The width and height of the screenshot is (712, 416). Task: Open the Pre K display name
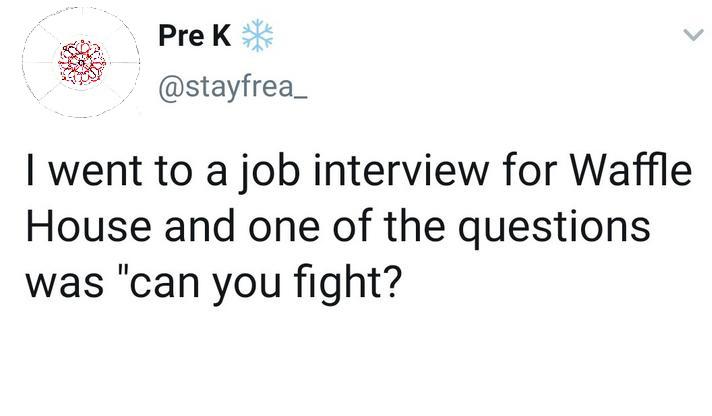pyautogui.click(x=194, y=38)
